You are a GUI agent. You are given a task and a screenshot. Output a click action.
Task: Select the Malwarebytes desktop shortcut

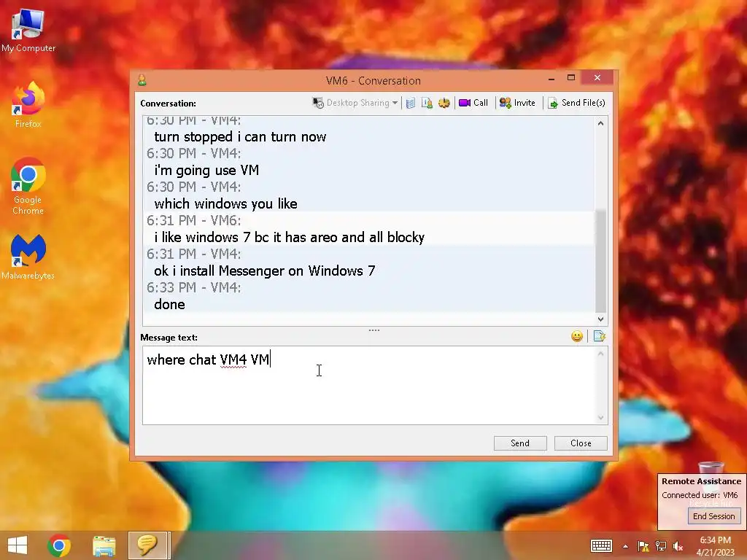click(28, 257)
